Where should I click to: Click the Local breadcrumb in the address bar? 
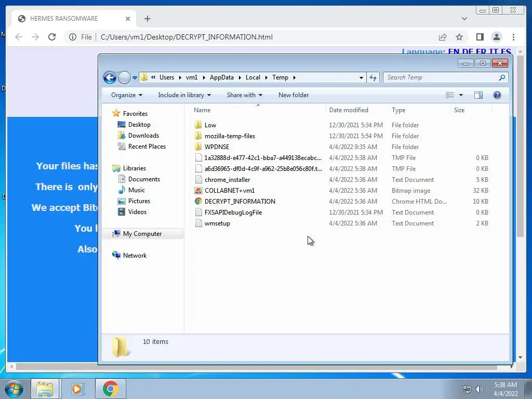[253, 77]
